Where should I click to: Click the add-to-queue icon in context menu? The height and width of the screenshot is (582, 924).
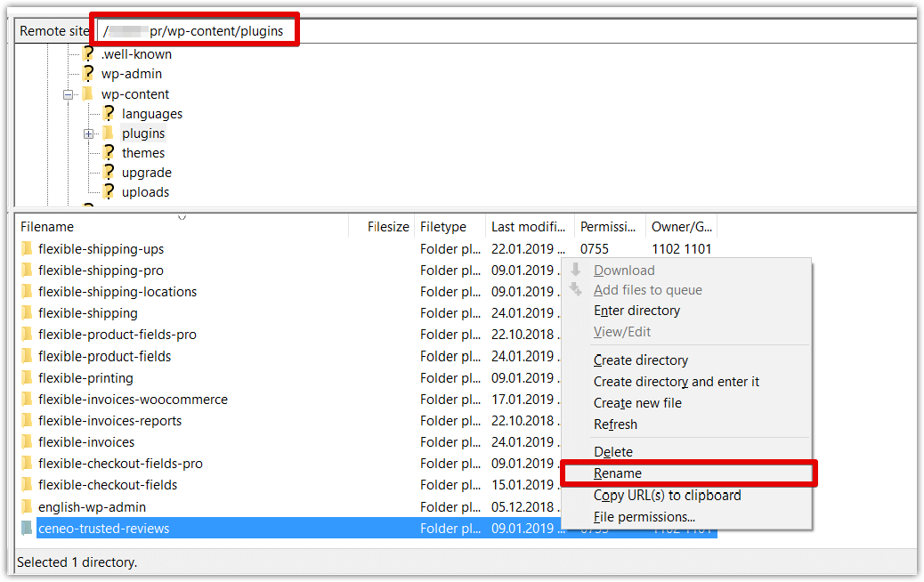point(576,290)
